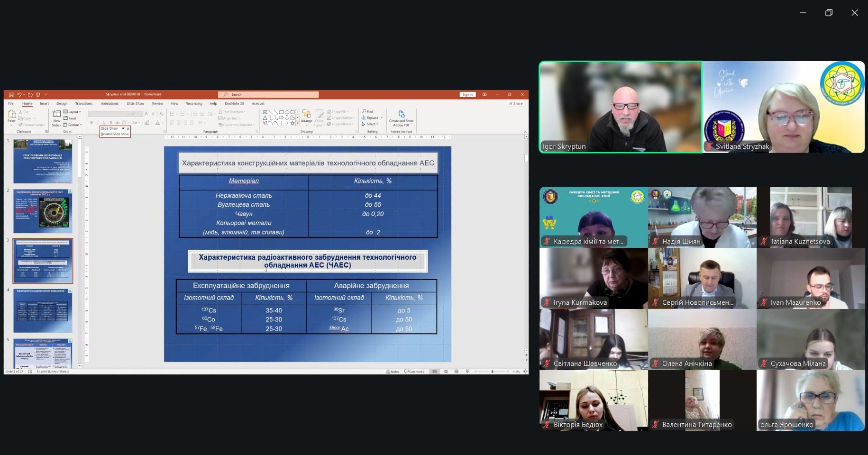Select slide 4 thumbnail in slide panel
Viewport: 868px width, 455px height.
click(x=43, y=310)
